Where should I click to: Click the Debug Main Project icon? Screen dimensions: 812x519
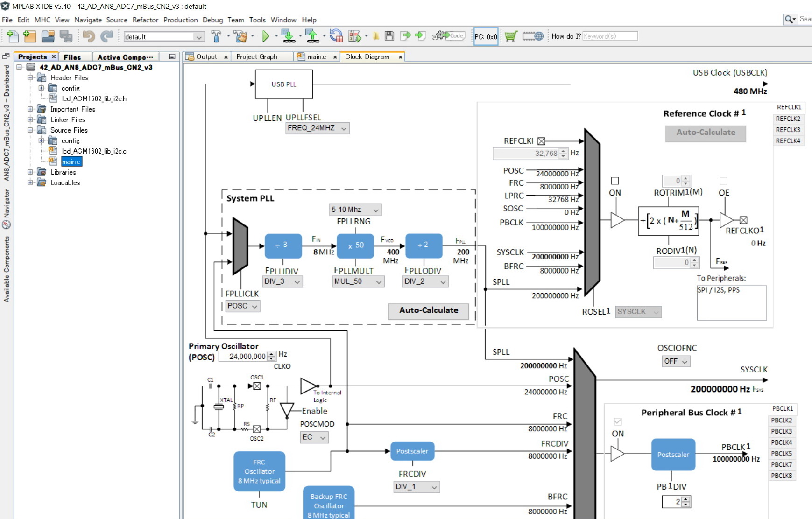click(355, 36)
